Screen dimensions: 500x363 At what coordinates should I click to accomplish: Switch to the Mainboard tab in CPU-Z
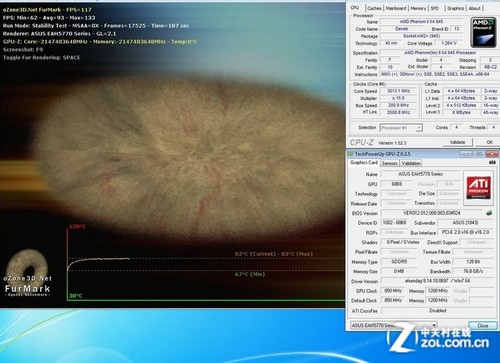[x=396, y=8]
